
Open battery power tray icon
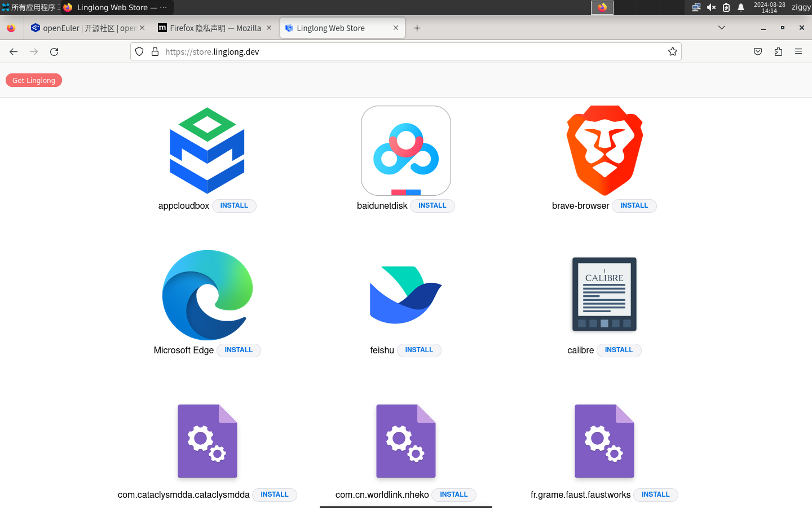point(726,7)
